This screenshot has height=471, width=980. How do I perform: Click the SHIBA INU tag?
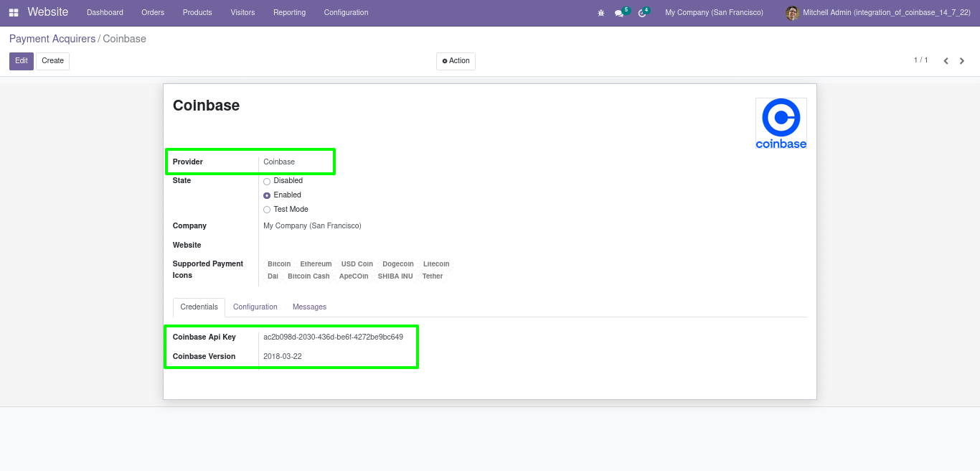(395, 276)
